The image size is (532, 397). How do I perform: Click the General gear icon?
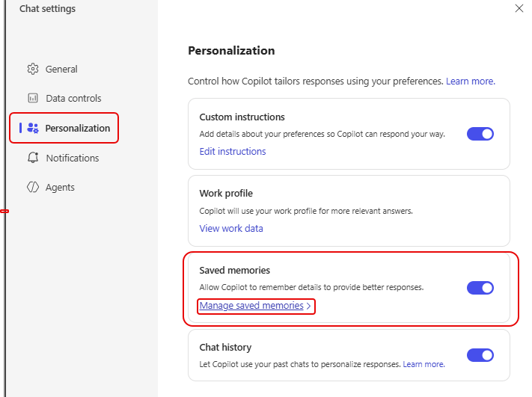(33, 70)
